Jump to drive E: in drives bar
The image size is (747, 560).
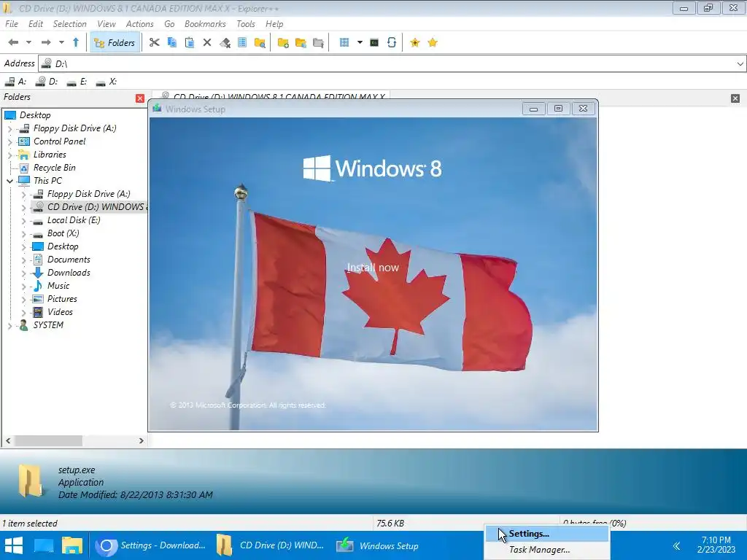(x=77, y=82)
